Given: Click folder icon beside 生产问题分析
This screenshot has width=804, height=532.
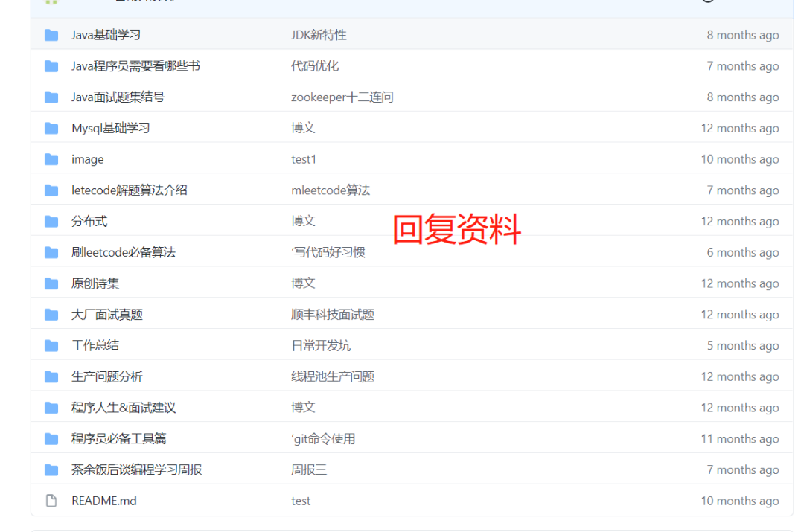Looking at the screenshot, I should (51, 376).
